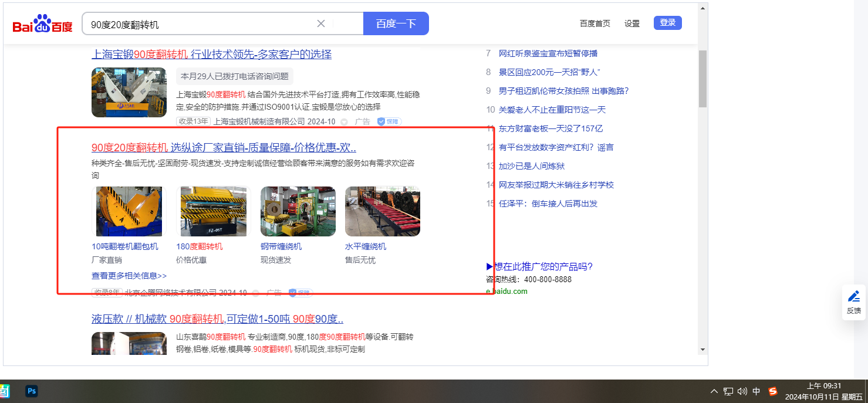Click the 价格优惠 caption under 180度翻转机
The height and width of the screenshot is (403, 868).
click(x=191, y=260)
